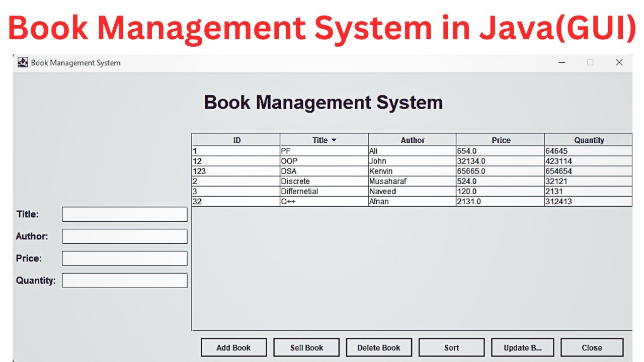Click the ID cell '123'
Viewport: 644px width, 362px height.
[236, 171]
